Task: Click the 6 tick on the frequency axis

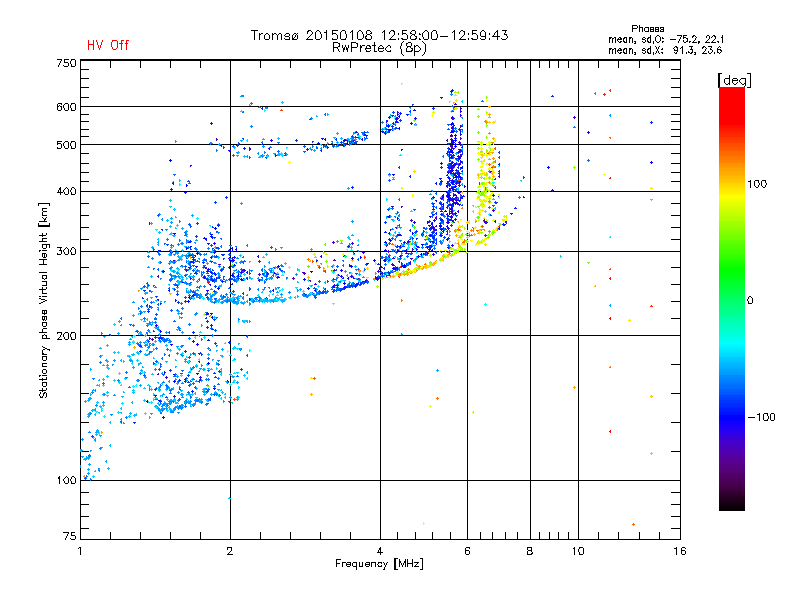Action: (467, 551)
